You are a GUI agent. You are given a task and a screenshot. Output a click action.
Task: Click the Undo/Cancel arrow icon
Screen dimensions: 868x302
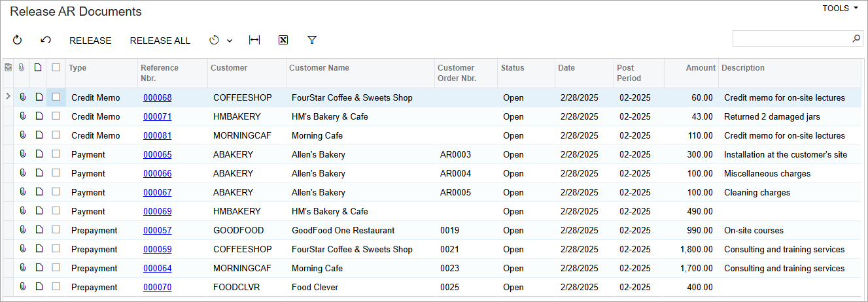(46, 41)
